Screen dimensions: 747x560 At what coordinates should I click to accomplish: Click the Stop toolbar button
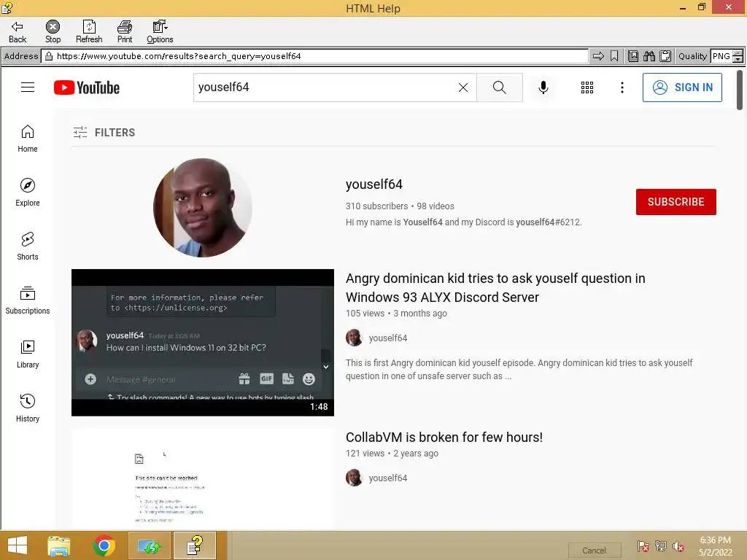(53, 32)
